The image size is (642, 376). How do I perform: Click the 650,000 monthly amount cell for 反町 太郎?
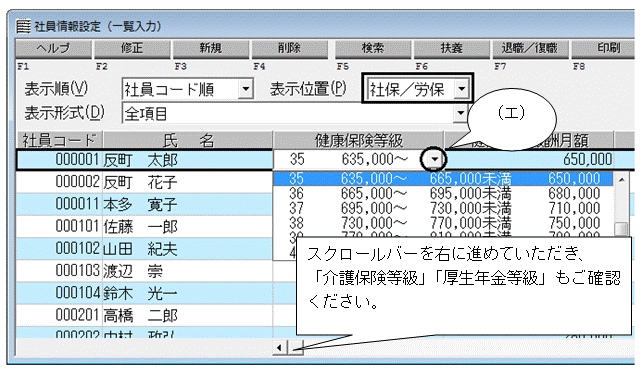529,159
